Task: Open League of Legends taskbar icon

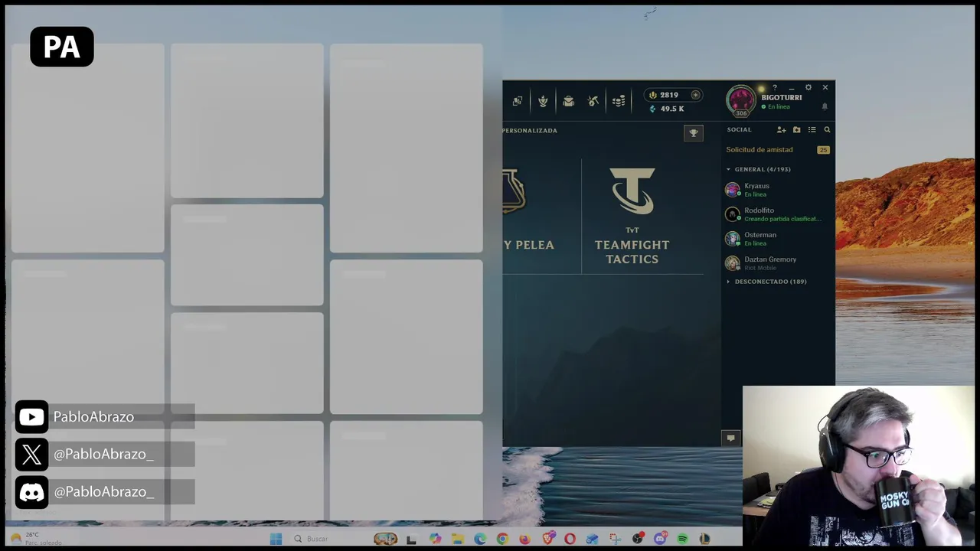Action: (x=704, y=539)
